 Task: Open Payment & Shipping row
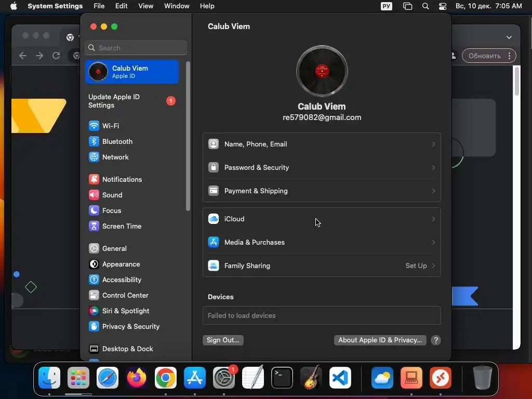322,191
